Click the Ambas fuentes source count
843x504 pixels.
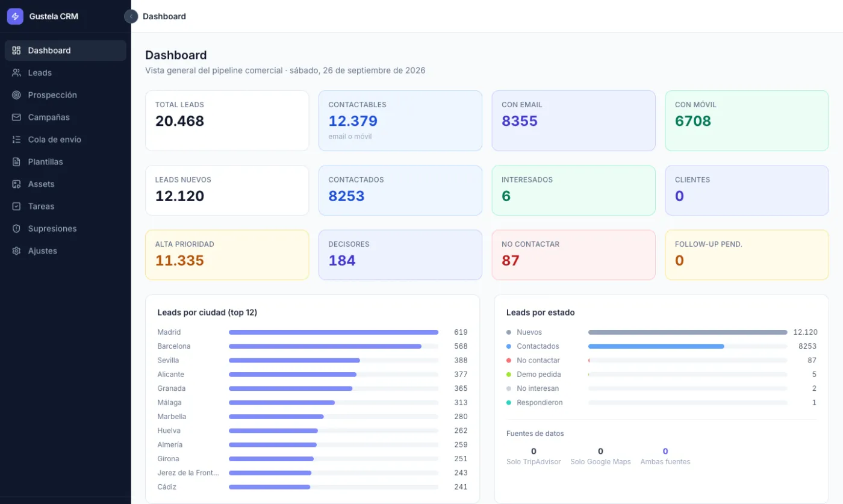[x=665, y=451]
